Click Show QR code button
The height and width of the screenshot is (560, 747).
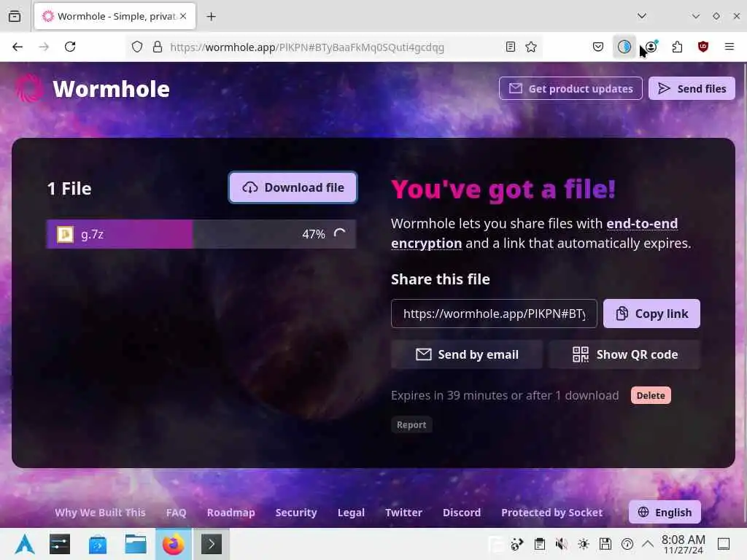pos(624,355)
